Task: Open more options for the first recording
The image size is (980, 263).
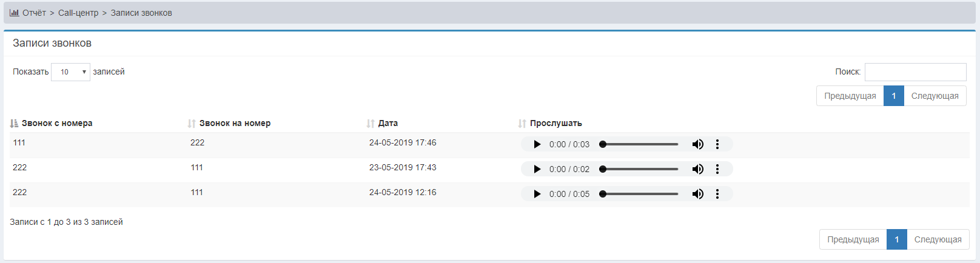Action: coord(717,144)
